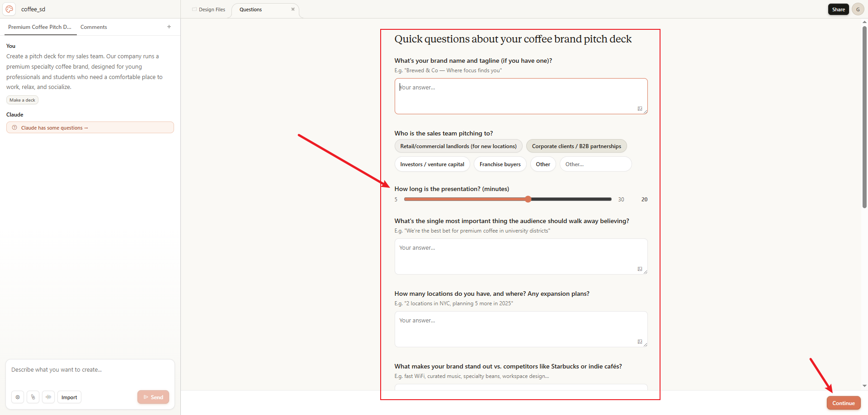The width and height of the screenshot is (868, 415).
Task: Click the scrollbar up arrow
Action: (864, 22)
